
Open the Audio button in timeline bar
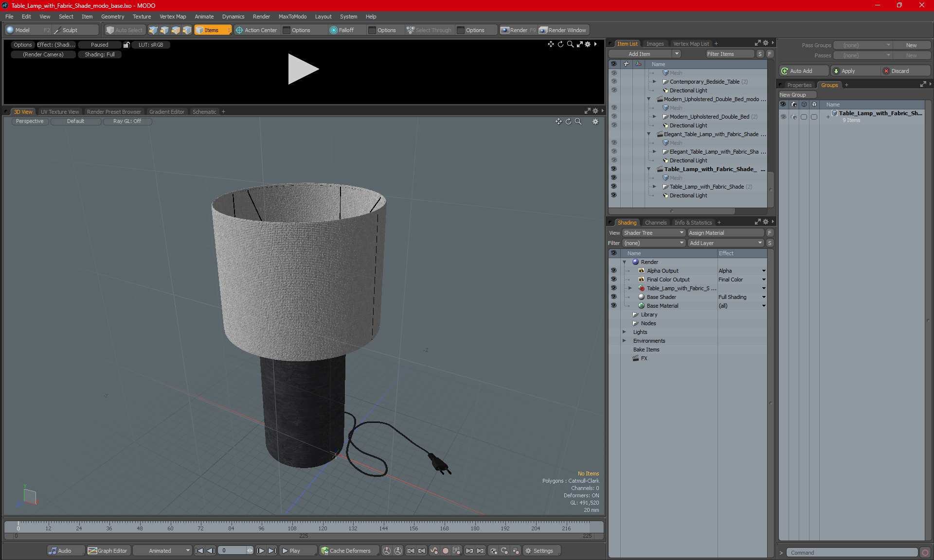(65, 551)
